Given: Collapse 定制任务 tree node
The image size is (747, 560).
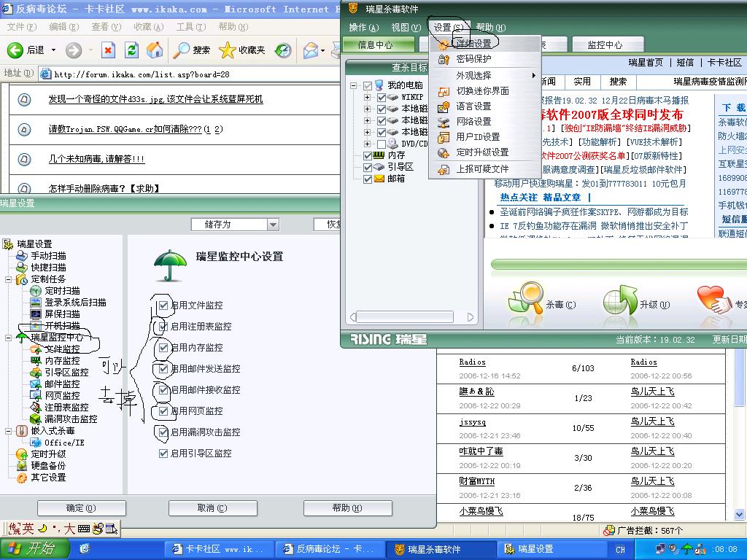Looking at the screenshot, I should (x=9, y=279).
